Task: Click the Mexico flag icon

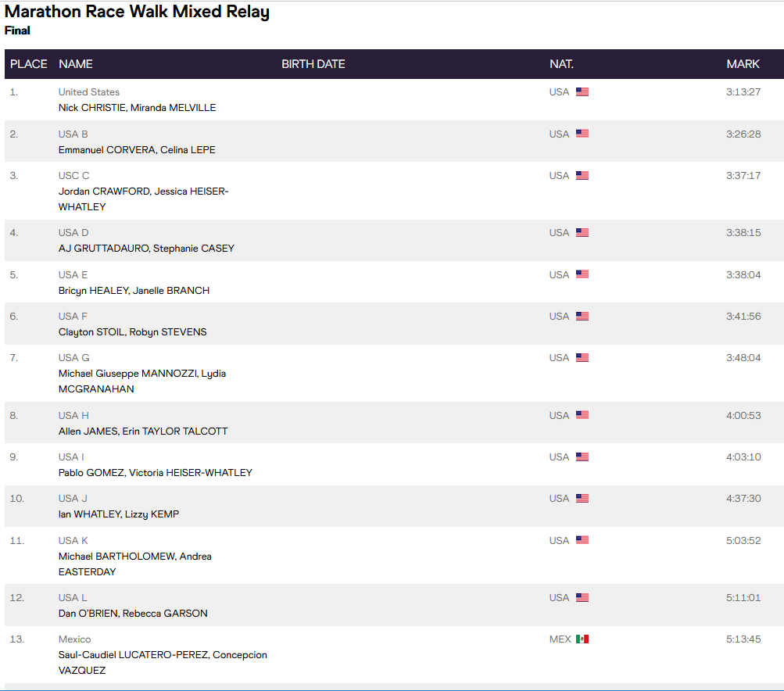Action: click(x=582, y=639)
